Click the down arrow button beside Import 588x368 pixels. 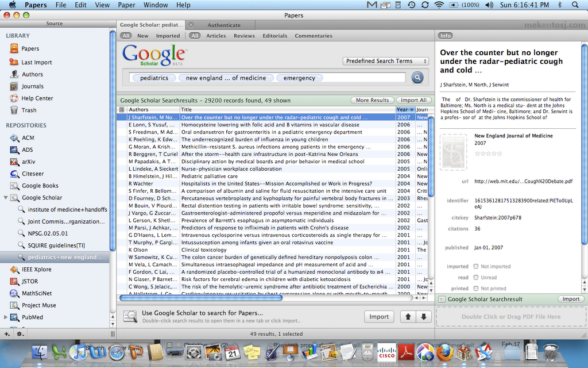424,317
